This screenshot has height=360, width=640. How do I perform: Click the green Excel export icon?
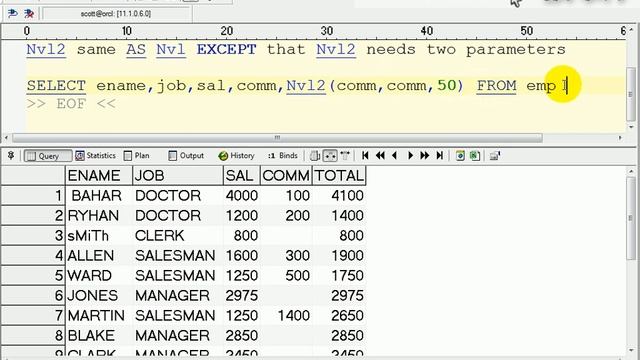[x=475, y=156]
